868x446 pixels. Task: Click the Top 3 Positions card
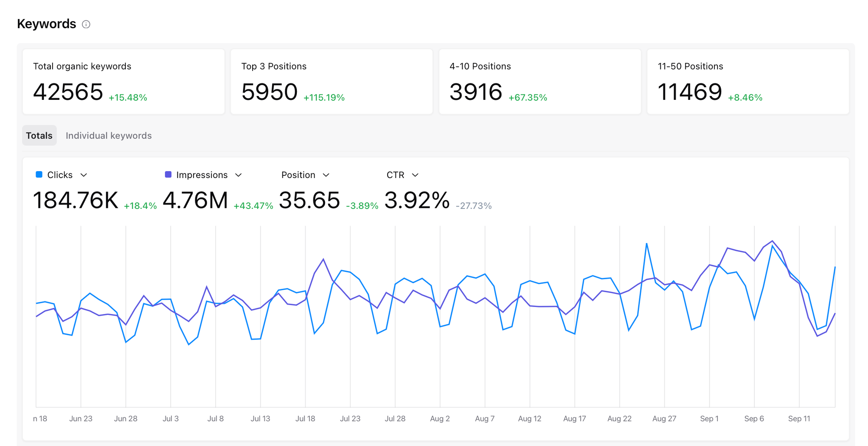pyautogui.click(x=331, y=81)
